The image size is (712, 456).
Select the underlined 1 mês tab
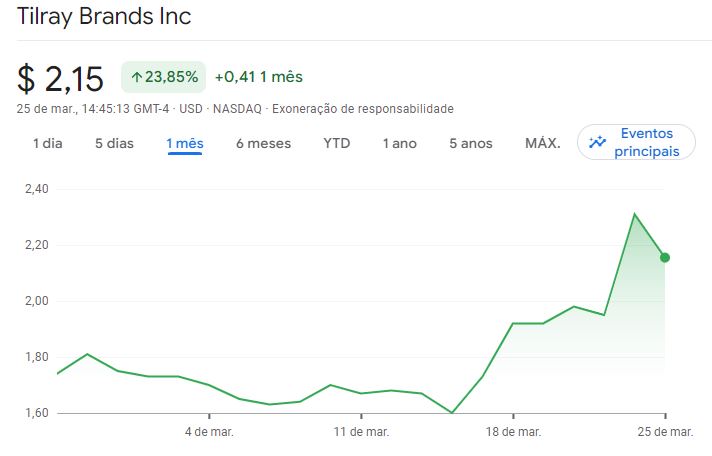185,143
